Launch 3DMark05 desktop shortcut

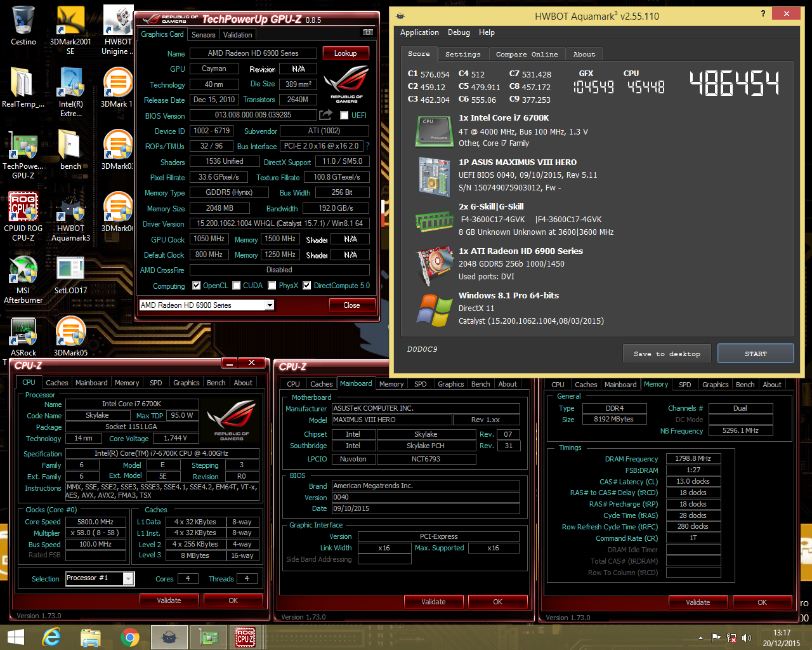(70, 336)
